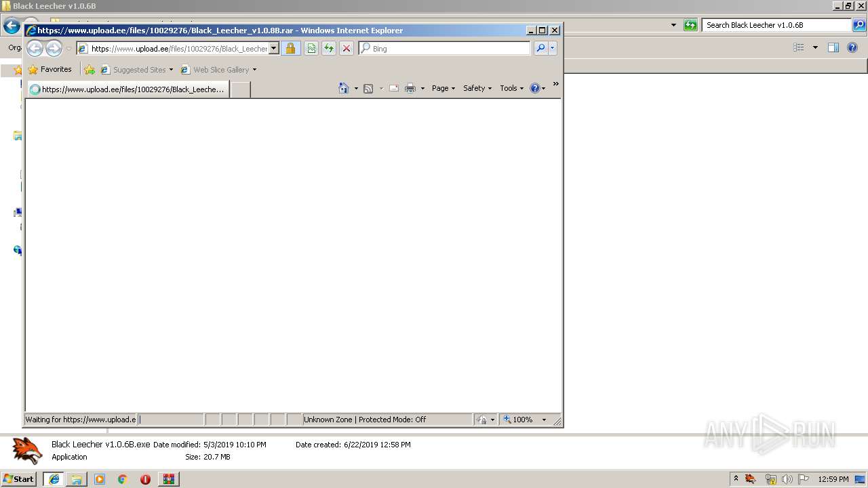The image size is (868, 488).
Task: Click the Date created 6/22/2019 value
Action: pos(377,445)
